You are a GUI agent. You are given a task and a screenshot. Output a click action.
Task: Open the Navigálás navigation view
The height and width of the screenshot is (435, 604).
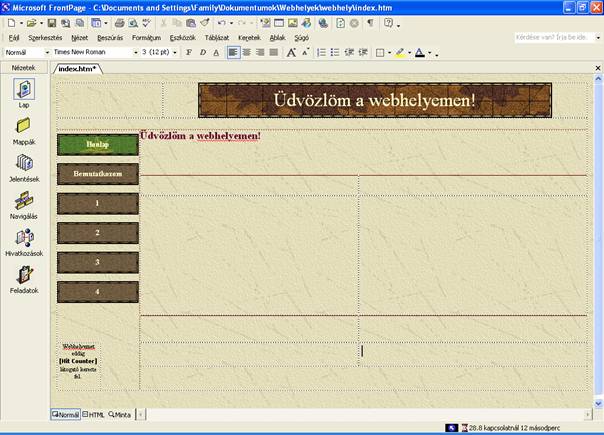click(23, 201)
